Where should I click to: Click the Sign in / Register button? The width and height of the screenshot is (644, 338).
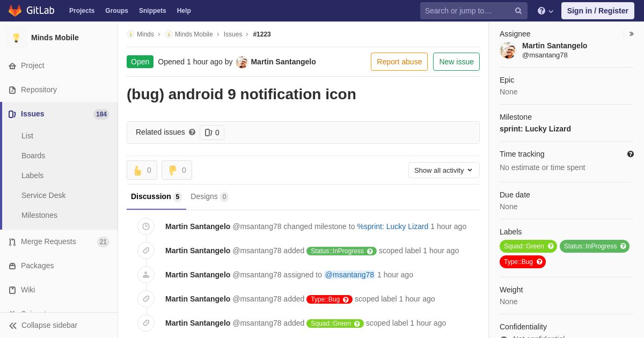click(597, 11)
